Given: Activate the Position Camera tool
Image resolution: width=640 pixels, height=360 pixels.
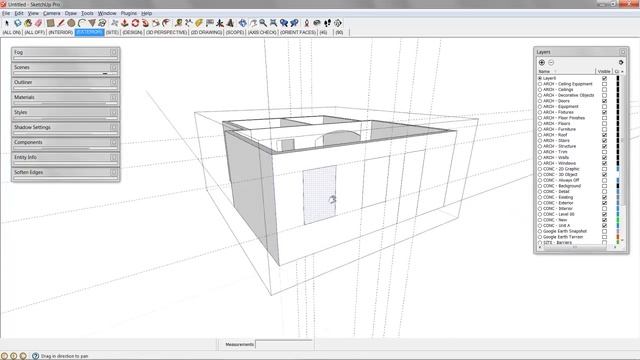Looking at the screenshot, I should 307,23.
